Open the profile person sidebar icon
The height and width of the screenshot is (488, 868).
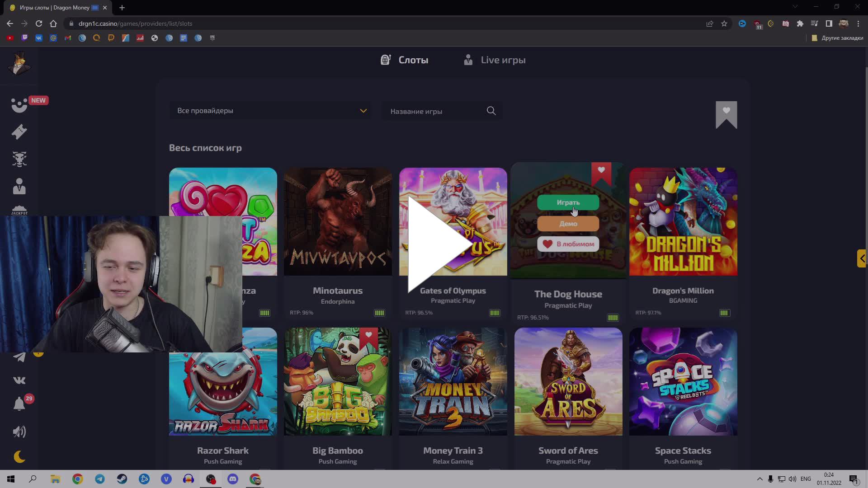(19, 186)
